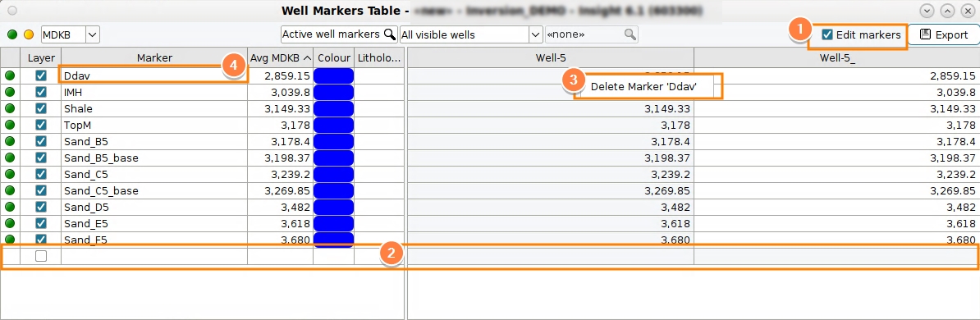Tick the empty Layer checkbox in new row
The image size is (980, 320).
[x=40, y=255]
